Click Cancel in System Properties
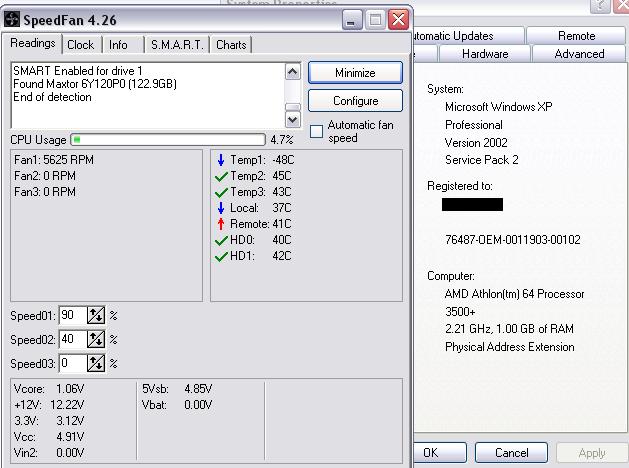 pyautogui.click(x=511, y=453)
